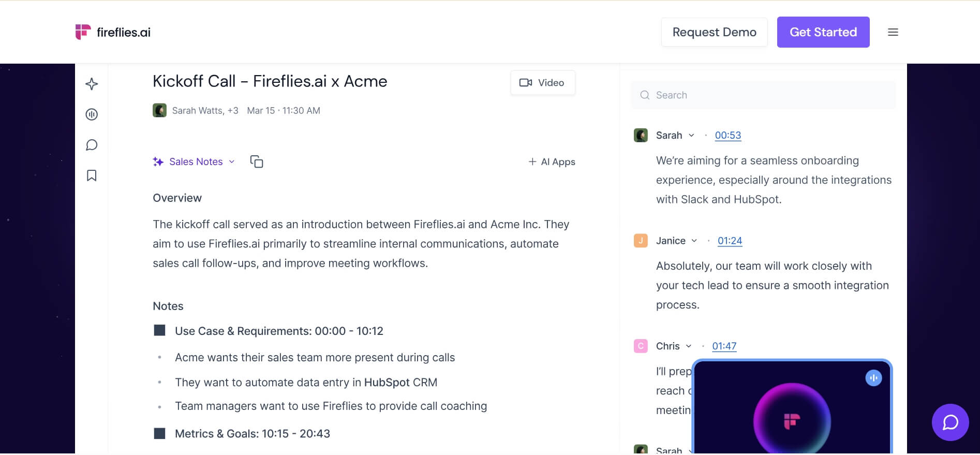Select the 'Use Case & Requirements' section heading
Image resolution: width=980 pixels, height=455 pixels.
click(x=279, y=331)
